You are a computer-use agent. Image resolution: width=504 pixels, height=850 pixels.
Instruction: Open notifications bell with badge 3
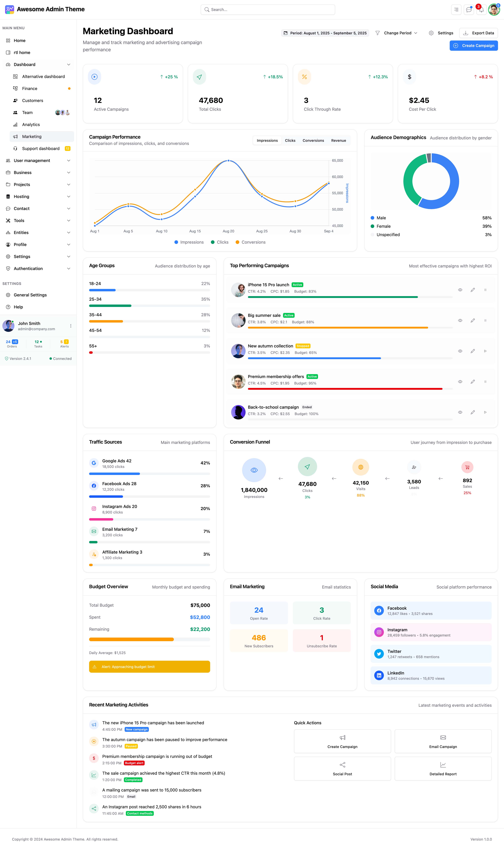481,9
